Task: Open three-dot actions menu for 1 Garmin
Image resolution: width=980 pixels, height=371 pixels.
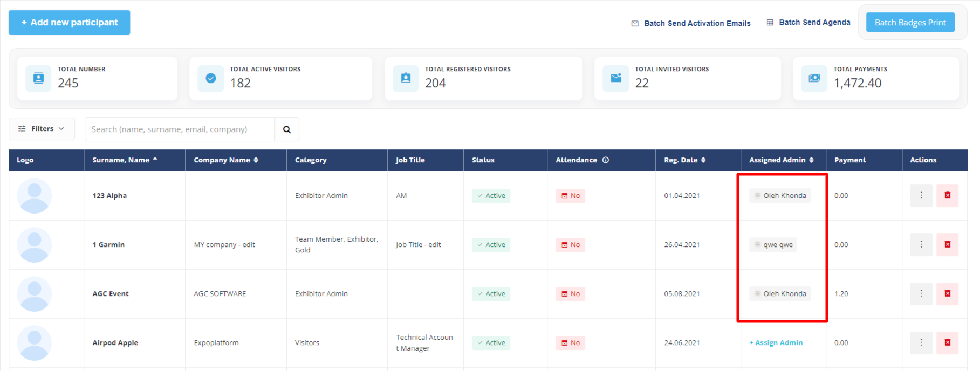Action: 921,245
